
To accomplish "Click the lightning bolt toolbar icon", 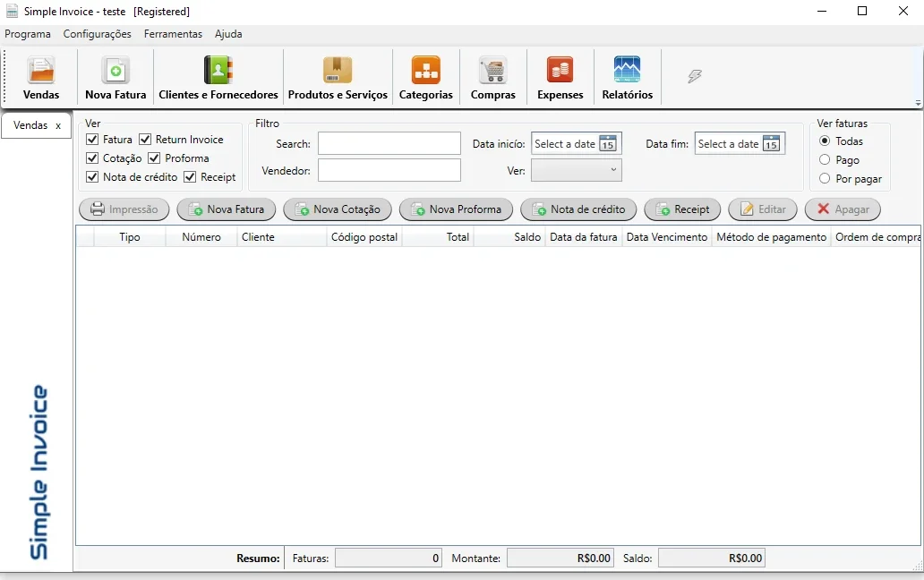I will coord(695,76).
